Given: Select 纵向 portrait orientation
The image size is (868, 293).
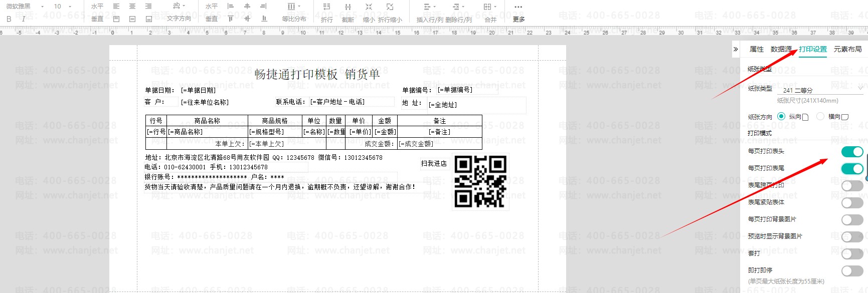Looking at the screenshot, I should tap(781, 116).
